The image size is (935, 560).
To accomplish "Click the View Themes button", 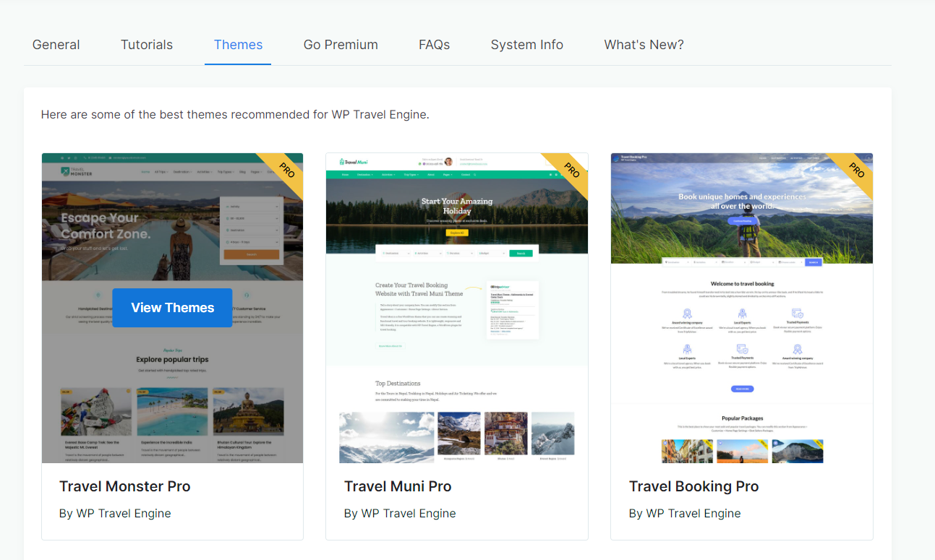I will tap(173, 308).
